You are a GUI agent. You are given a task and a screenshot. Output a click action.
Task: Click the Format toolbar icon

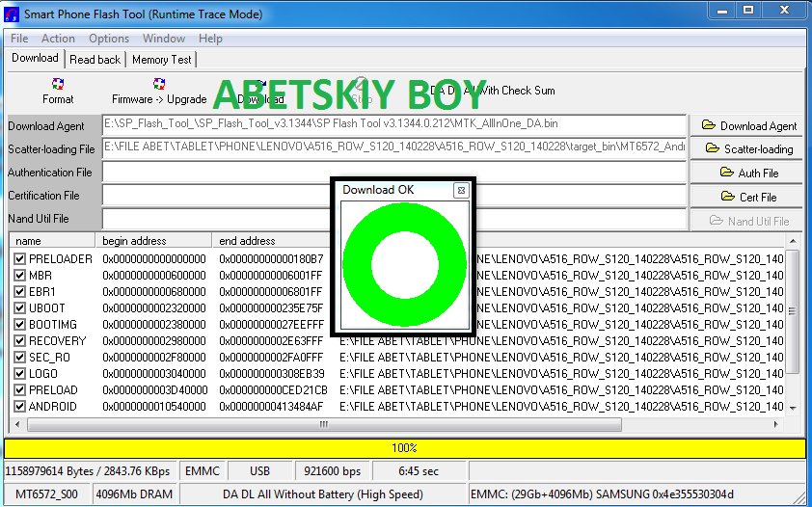58,85
